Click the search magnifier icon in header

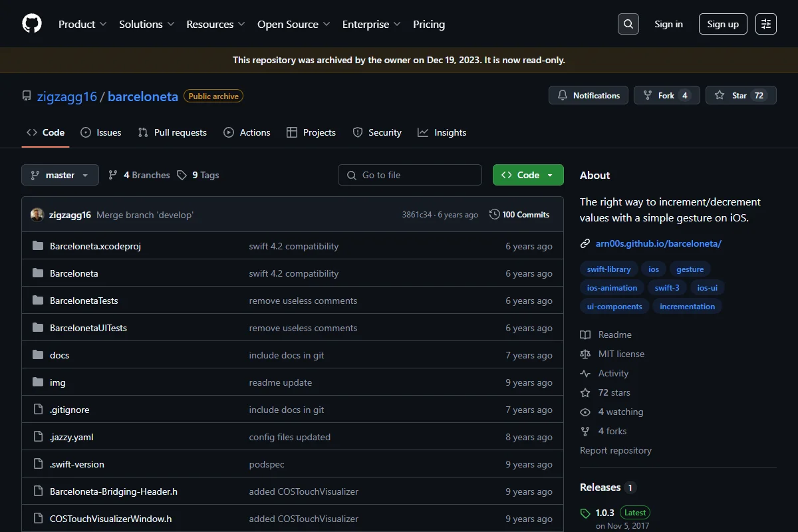coord(628,24)
